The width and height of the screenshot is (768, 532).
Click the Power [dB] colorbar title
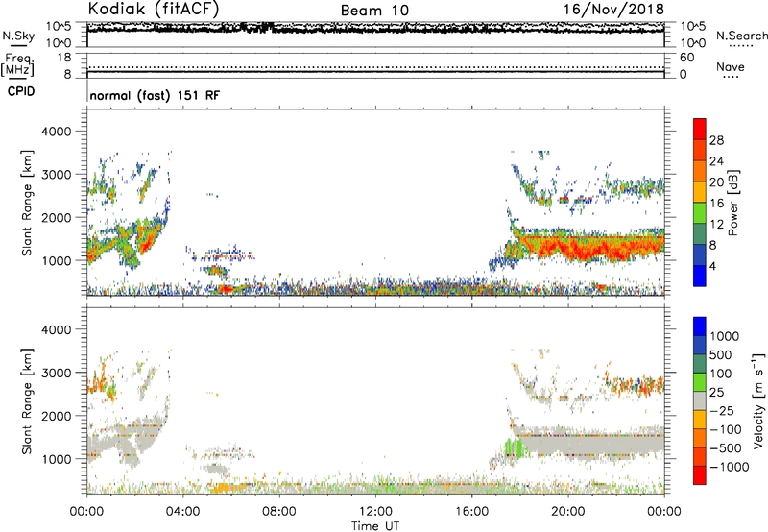(732, 203)
